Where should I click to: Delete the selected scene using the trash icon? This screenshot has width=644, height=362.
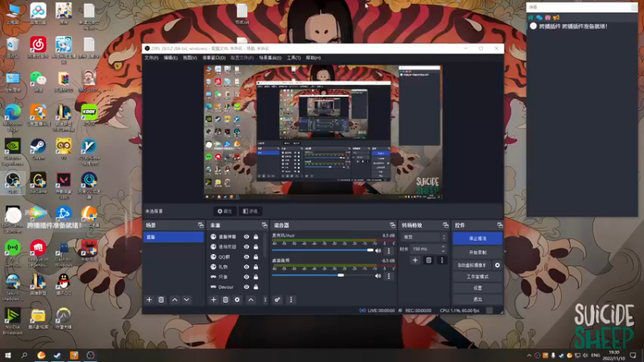161,299
